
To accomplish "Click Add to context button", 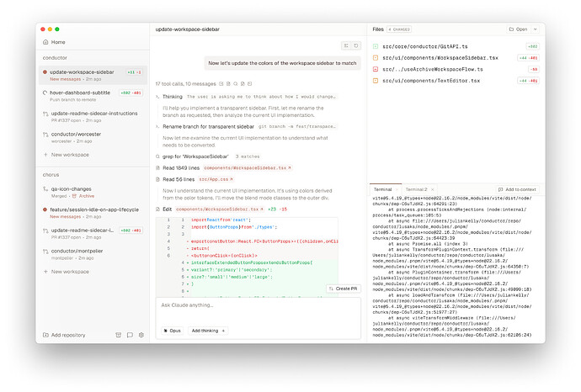I will pyautogui.click(x=517, y=189).
